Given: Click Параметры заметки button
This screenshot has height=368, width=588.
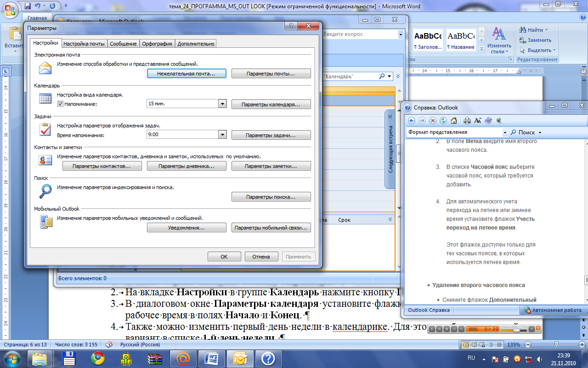Looking at the screenshot, I should [271, 166].
